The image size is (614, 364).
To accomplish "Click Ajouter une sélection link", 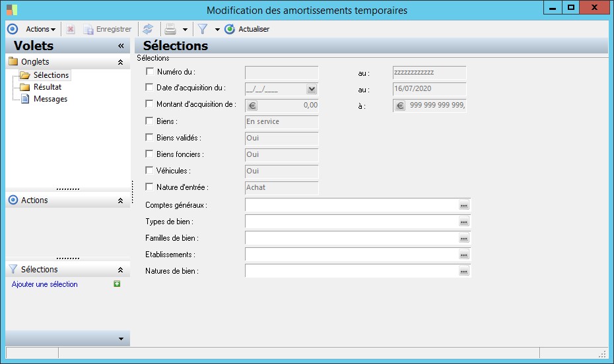I will (x=45, y=284).
